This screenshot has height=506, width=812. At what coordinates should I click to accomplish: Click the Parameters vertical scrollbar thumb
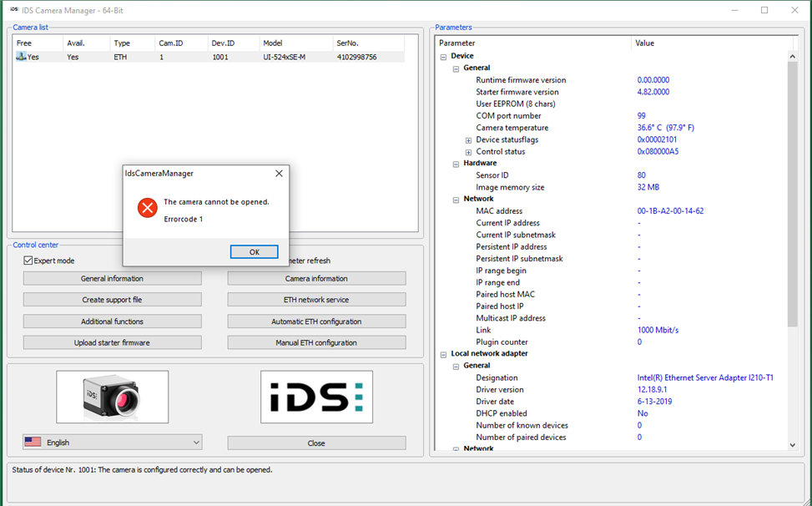coord(792,195)
